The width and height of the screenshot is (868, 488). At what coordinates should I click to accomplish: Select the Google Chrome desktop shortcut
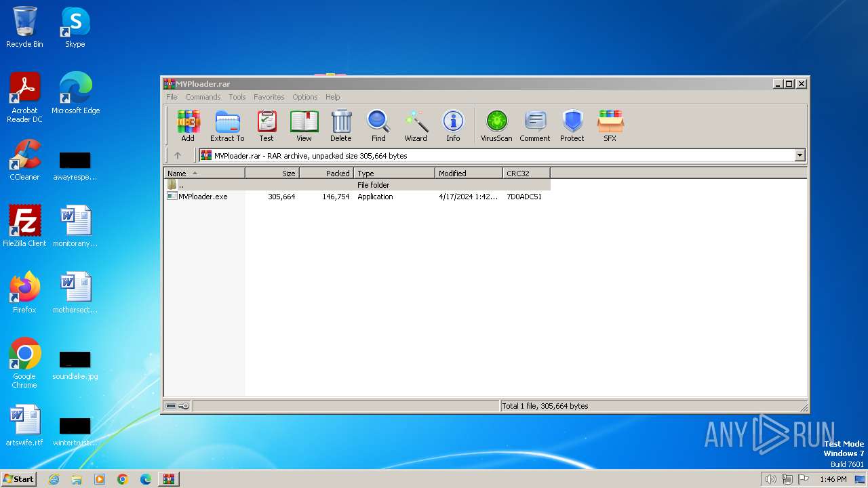click(25, 363)
